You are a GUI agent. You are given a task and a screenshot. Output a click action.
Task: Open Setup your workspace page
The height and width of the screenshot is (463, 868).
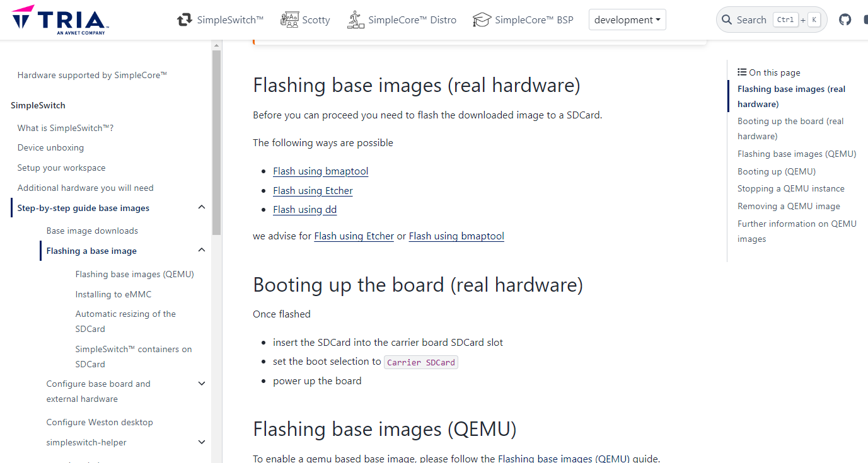[x=62, y=168]
